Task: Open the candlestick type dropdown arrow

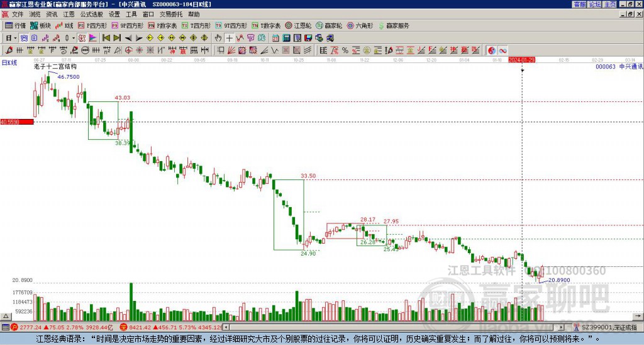Action: [74, 38]
